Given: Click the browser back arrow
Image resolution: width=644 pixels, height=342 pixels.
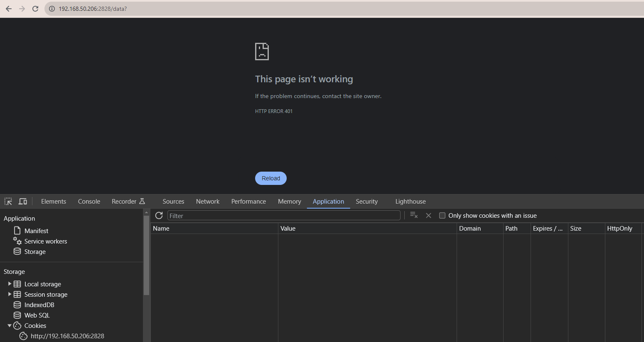Looking at the screenshot, I should 9,9.
